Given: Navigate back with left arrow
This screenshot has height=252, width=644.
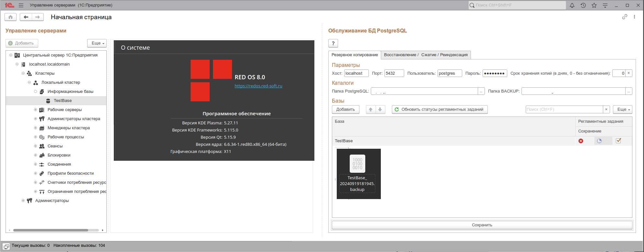Looking at the screenshot, I should tap(26, 17).
